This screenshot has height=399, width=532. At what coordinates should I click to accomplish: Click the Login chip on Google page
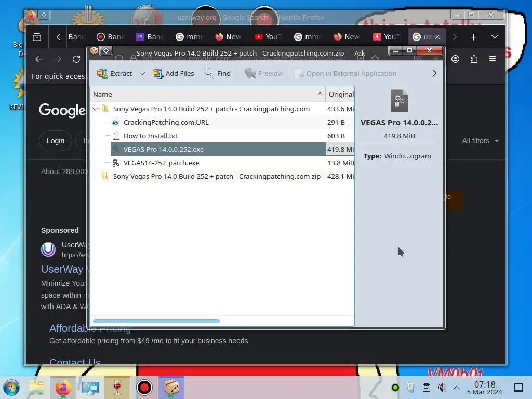(55, 141)
